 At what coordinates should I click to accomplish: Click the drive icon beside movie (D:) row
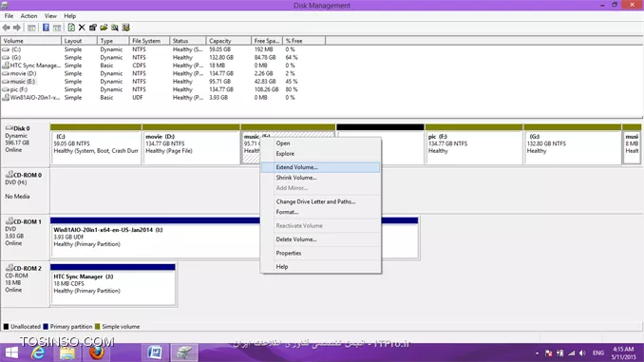click(6, 73)
